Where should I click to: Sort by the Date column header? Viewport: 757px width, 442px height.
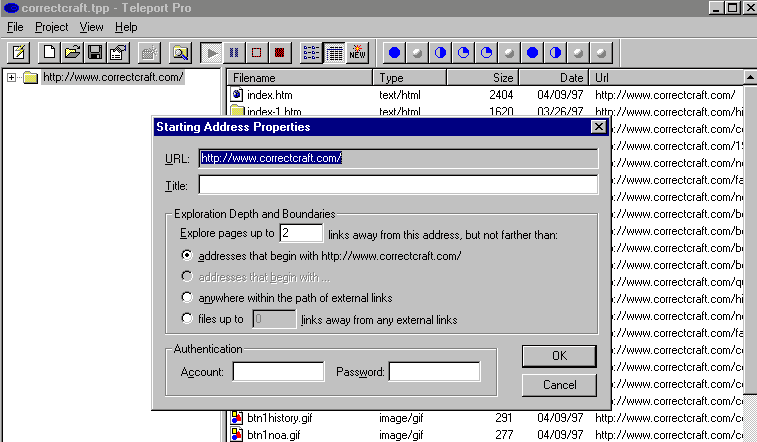click(x=554, y=78)
